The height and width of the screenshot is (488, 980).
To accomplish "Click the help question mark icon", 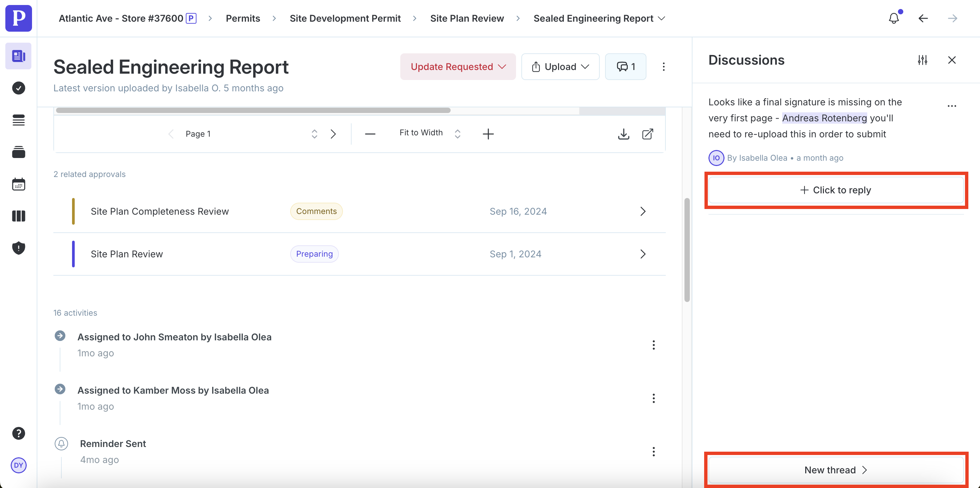I will (x=18, y=433).
